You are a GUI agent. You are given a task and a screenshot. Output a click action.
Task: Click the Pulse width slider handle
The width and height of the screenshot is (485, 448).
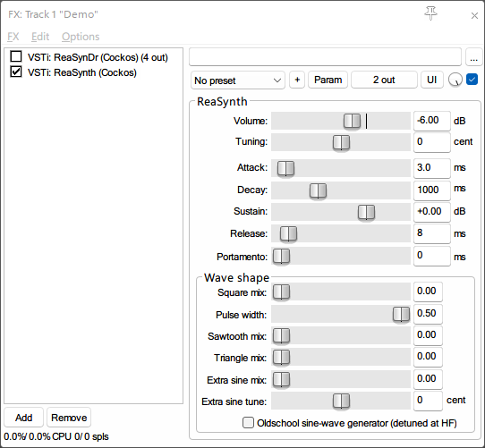coord(401,315)
